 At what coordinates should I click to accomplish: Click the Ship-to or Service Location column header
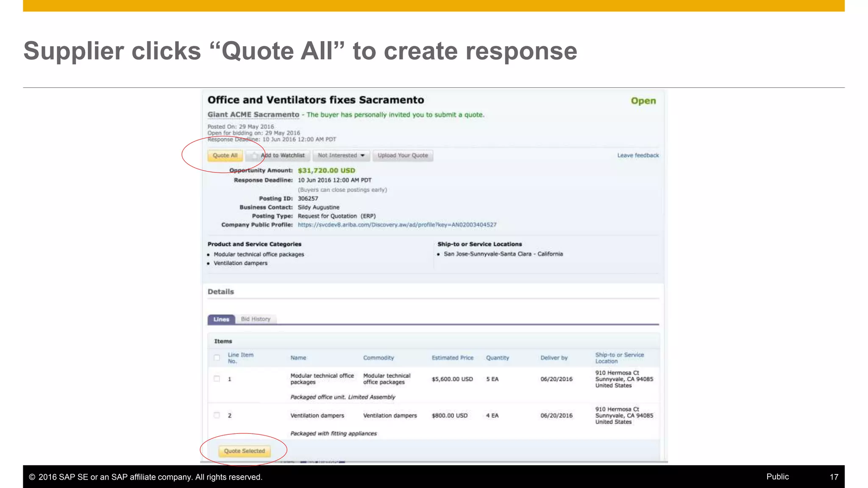point(620,358)
